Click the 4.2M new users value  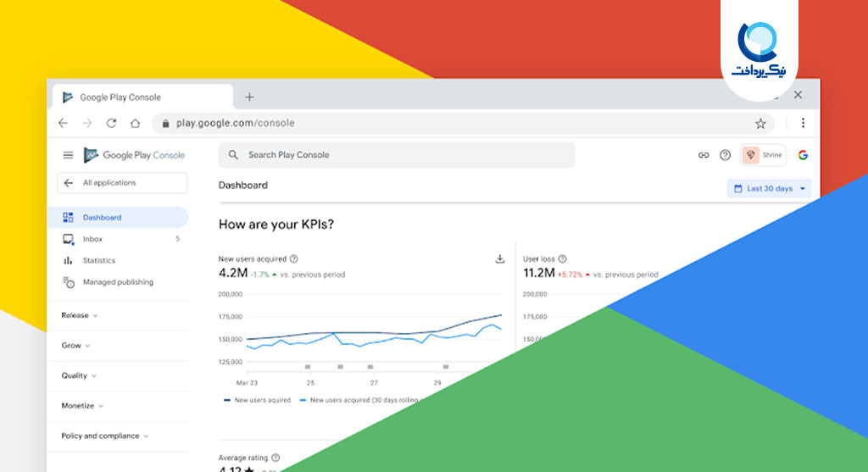(x=233, y=273)
